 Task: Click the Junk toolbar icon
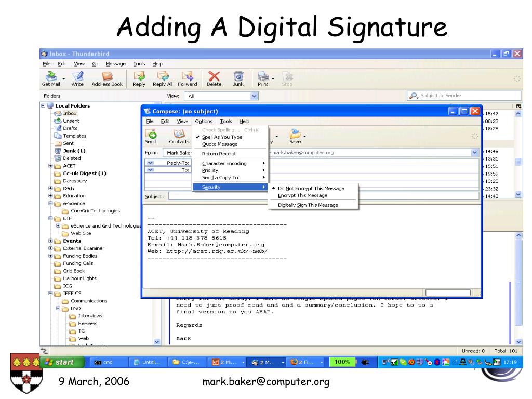(x=238, y=79)
